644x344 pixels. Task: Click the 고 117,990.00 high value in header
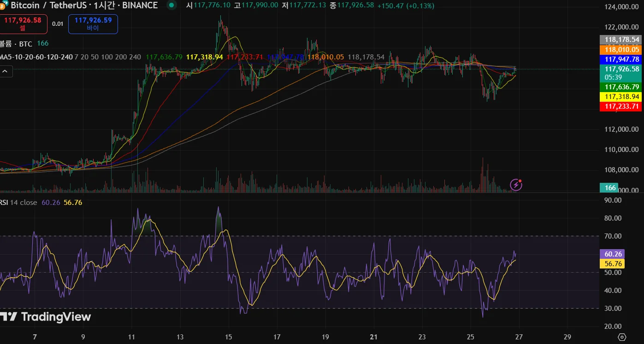[x=256, y=6]
